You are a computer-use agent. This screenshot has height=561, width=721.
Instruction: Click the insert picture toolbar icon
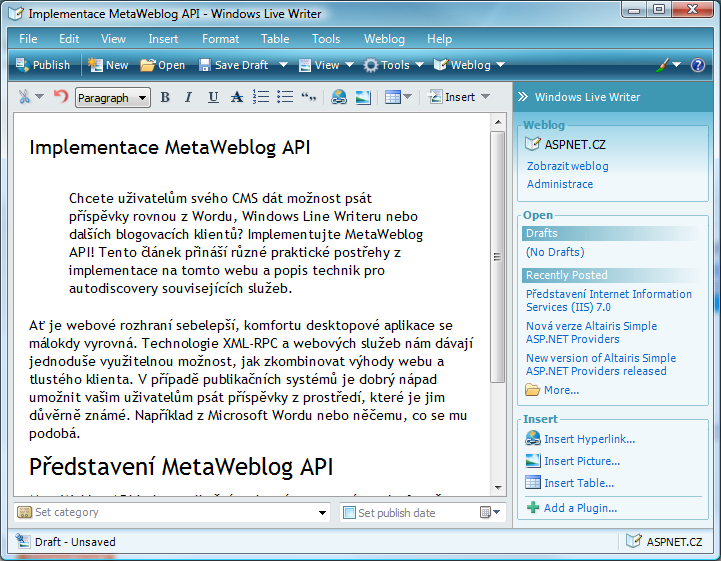tap(363, 97)
